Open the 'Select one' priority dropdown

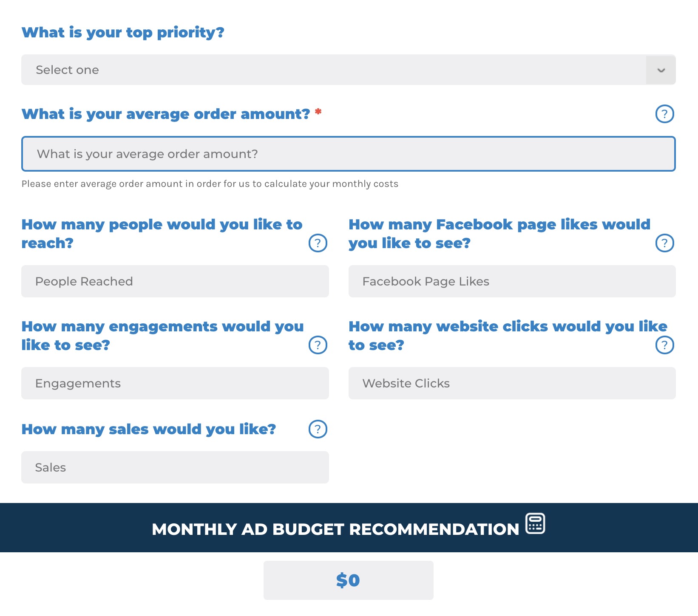pos(349,70)
